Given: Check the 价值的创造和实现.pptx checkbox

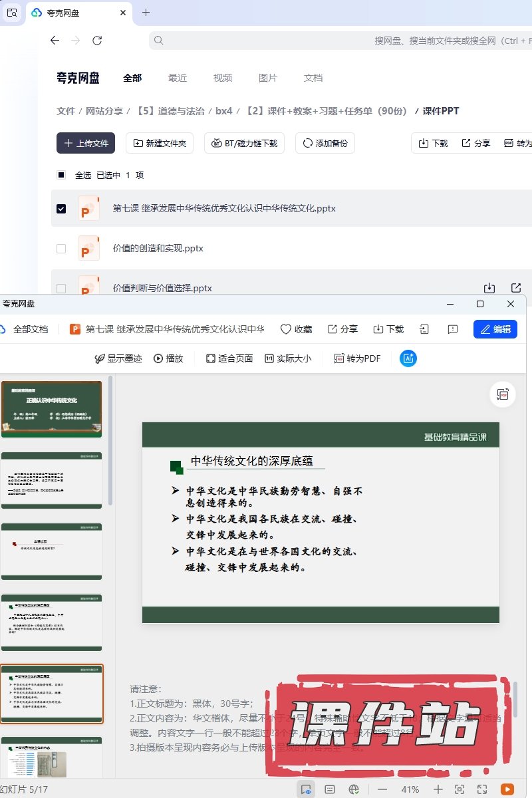Looking at the screenshot, I should point(61,249).
